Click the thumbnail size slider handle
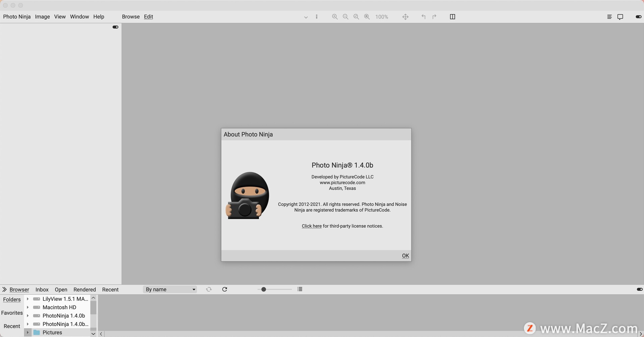 tap(264, 289)
